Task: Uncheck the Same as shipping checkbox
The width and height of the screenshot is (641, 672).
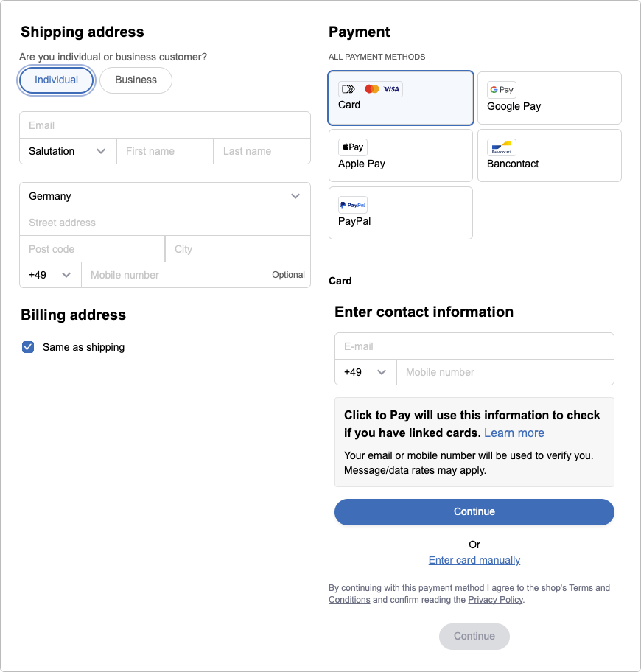Action: tap(28, 347)
